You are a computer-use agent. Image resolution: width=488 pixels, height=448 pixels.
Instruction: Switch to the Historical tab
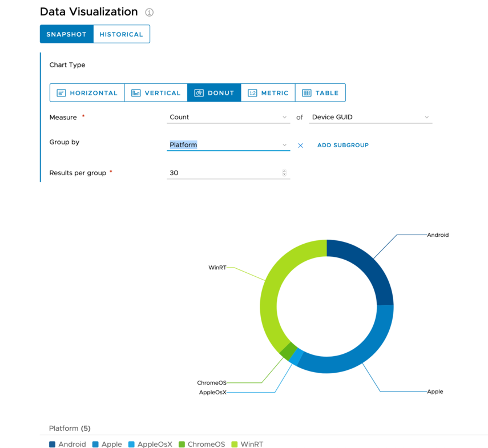click(x=121, y=34)
